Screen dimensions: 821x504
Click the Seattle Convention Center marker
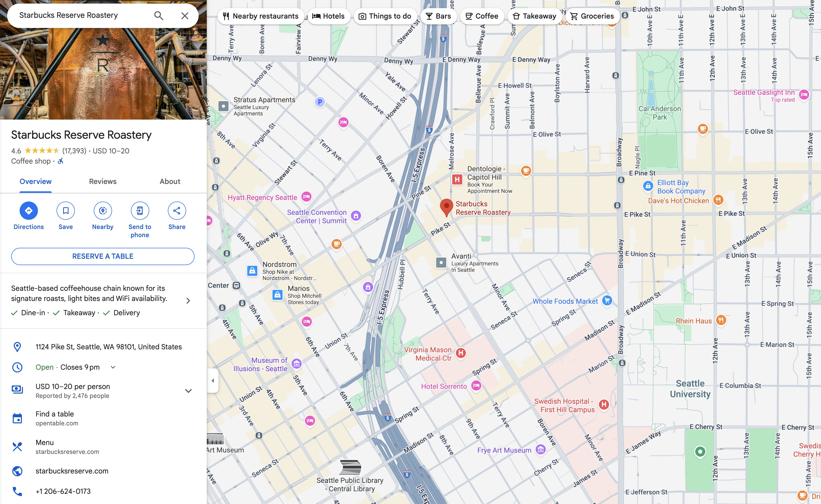[356, 216]
